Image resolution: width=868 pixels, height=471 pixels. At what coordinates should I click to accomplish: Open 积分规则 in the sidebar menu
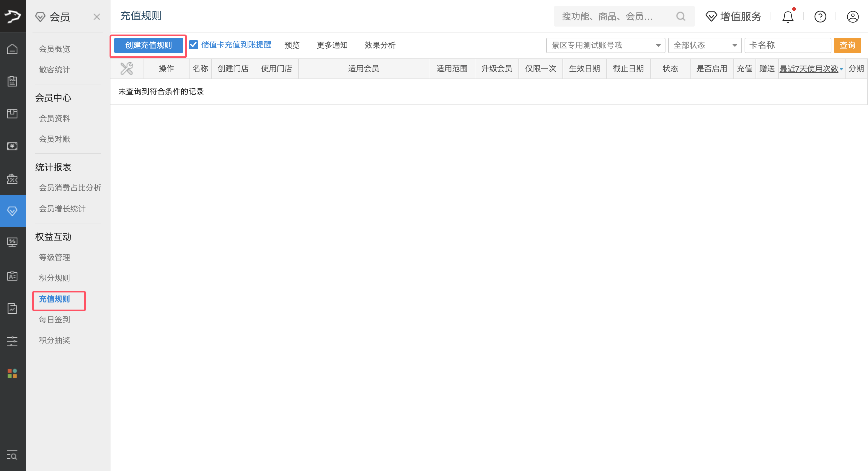coord(54,278)
